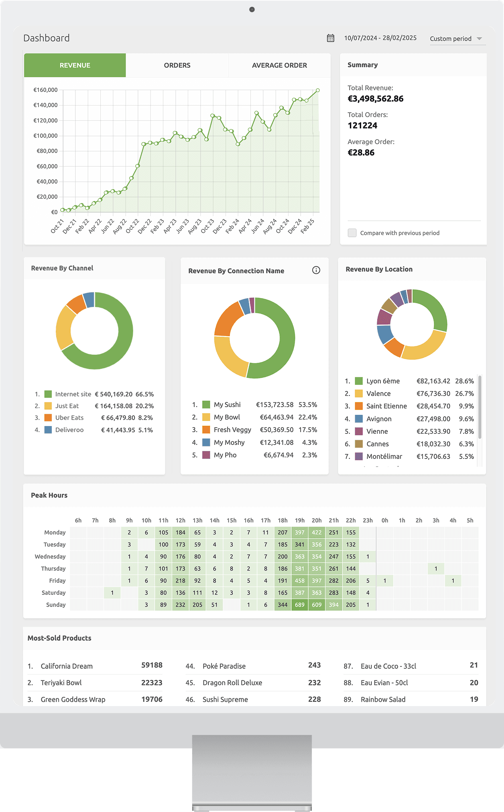Click the Just Eat yellow legend swatch

(x=48, y=406)
